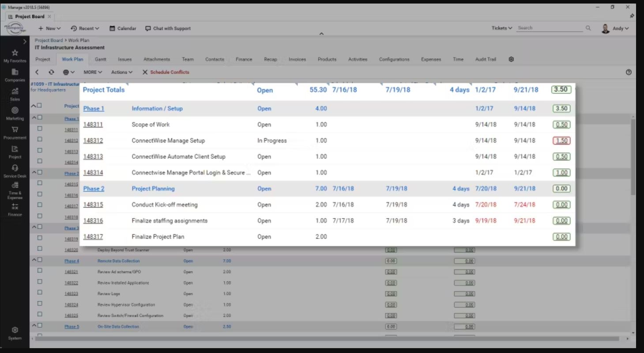Check the box for ticket 148323

point(40,293)
